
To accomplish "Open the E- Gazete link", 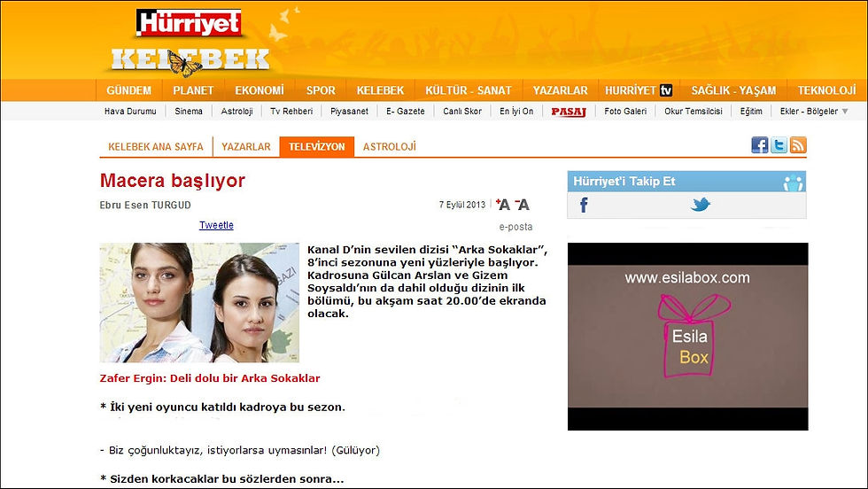I will 406,112.
